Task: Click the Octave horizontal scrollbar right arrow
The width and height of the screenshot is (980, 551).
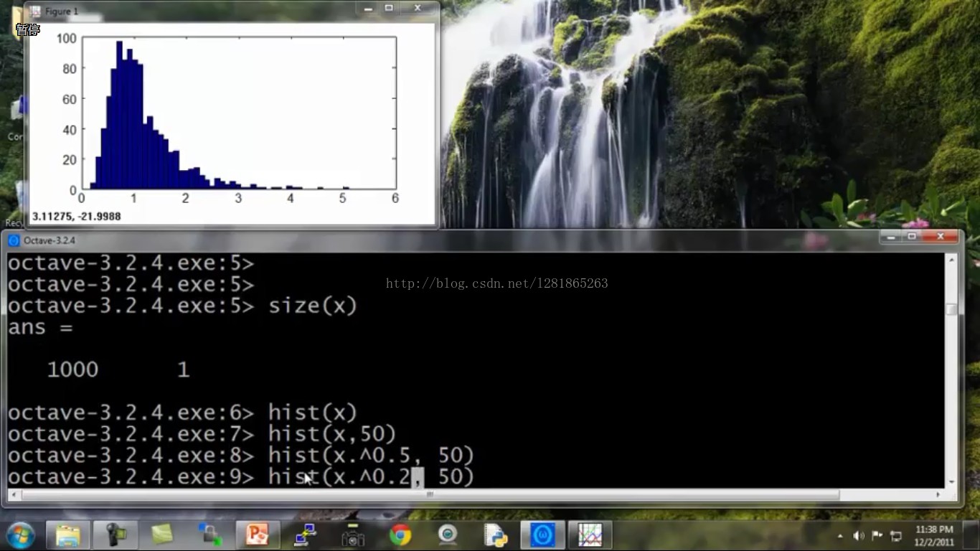Action: click(x=938, y=495)
